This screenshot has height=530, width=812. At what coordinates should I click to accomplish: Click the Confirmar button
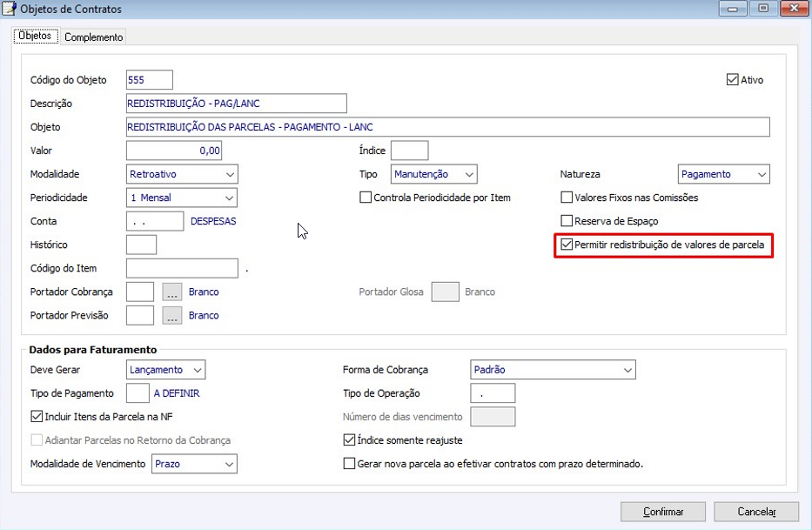click(x=663, y=512)
